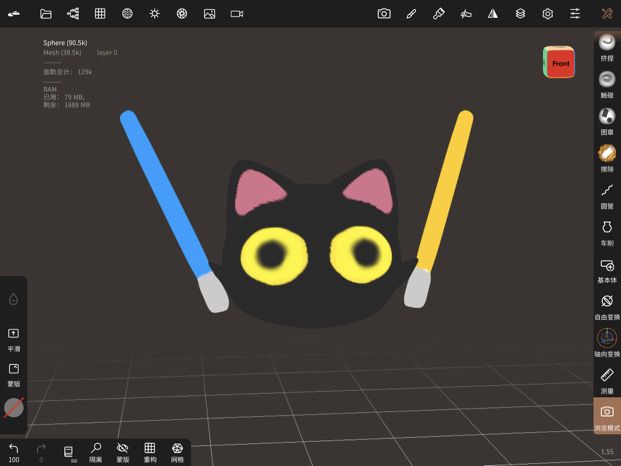This screenshot has width=621, height=466.
Task: Open the history book icon in bottom bar
Action: coord(69,452)
